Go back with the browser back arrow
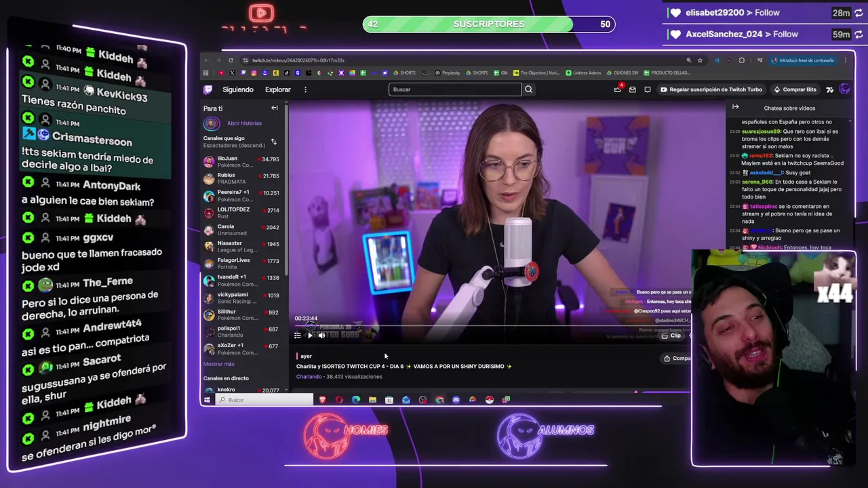868x488 pixels. click(x=206, y=60)
